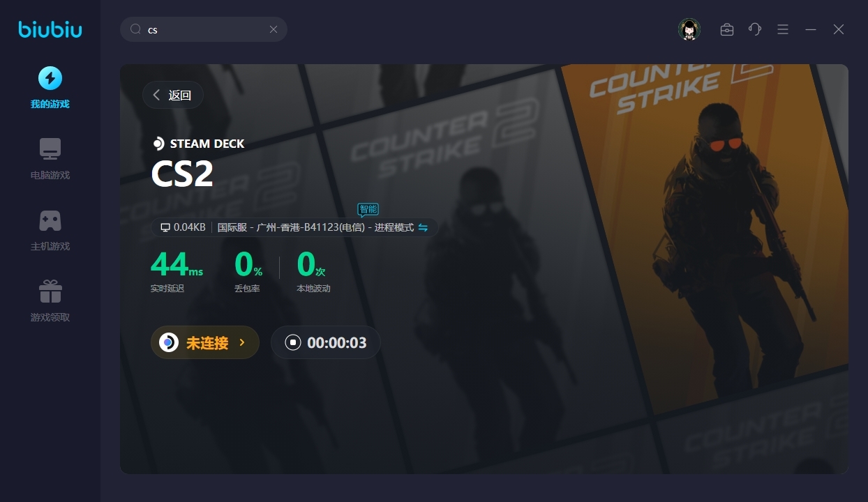The image size is (868, 502).
Task: Open 游戏领取 gift box section
Action: tap(50, 291)
